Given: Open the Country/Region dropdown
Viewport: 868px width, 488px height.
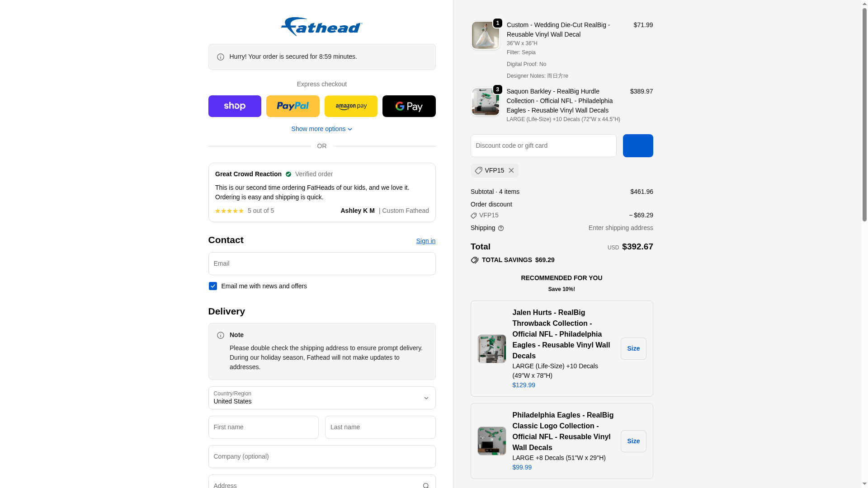Looking at the screenshot, I should 322,398.
